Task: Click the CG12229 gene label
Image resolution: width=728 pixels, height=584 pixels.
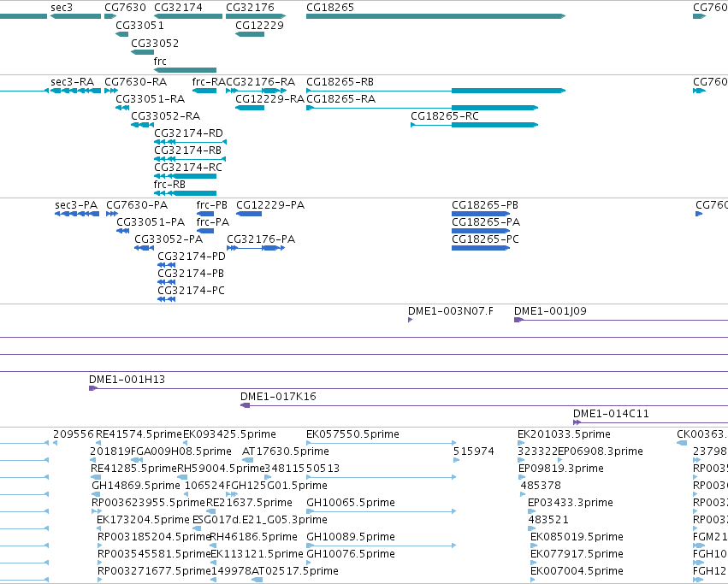Action: coord(259,25)
